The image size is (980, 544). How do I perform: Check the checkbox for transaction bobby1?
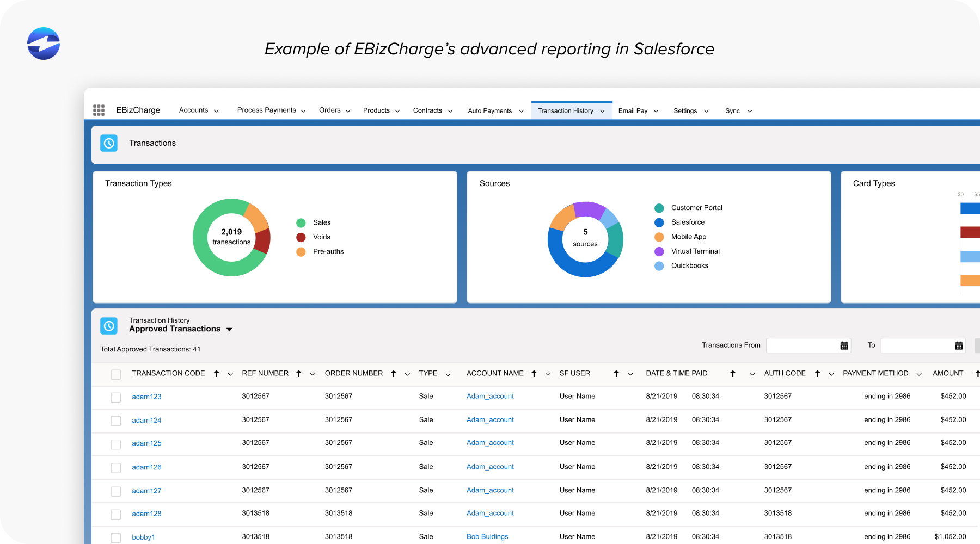[116, 537]
